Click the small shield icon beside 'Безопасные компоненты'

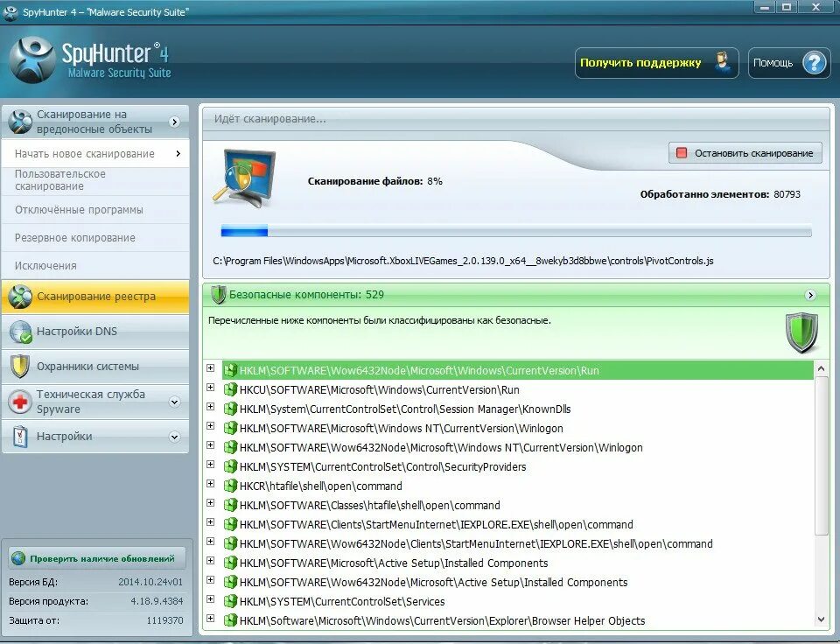point(218,295)
